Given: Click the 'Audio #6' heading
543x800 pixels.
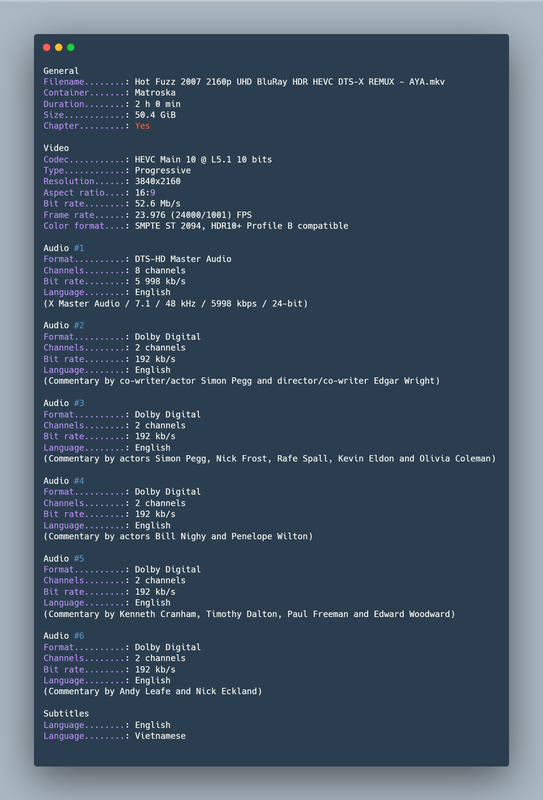Looking at the screenshot, I should 64,636.
